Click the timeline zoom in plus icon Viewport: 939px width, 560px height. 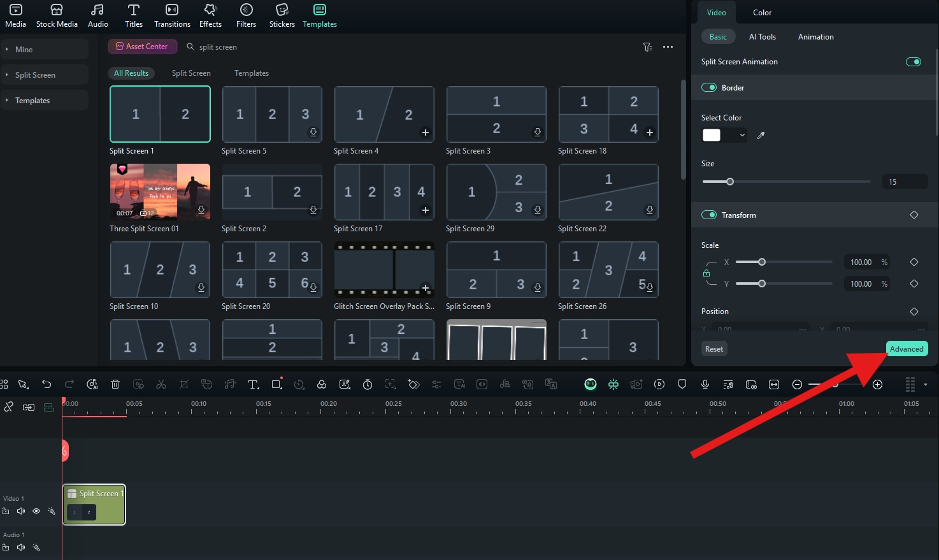(877, 384)
